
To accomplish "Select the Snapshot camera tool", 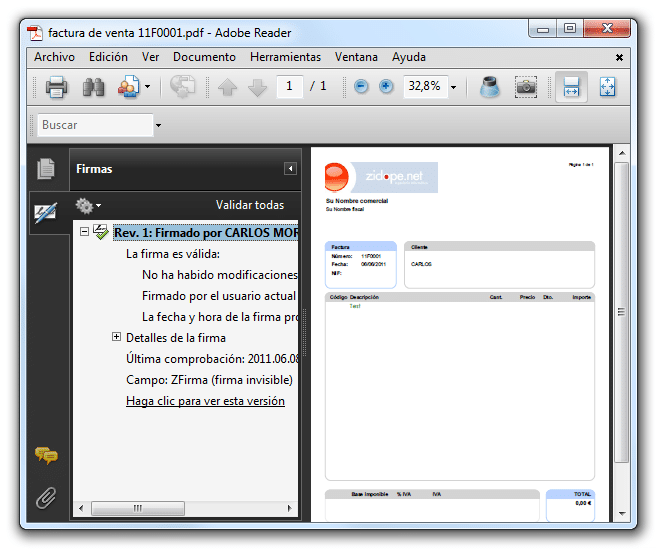I will point(526,87).
